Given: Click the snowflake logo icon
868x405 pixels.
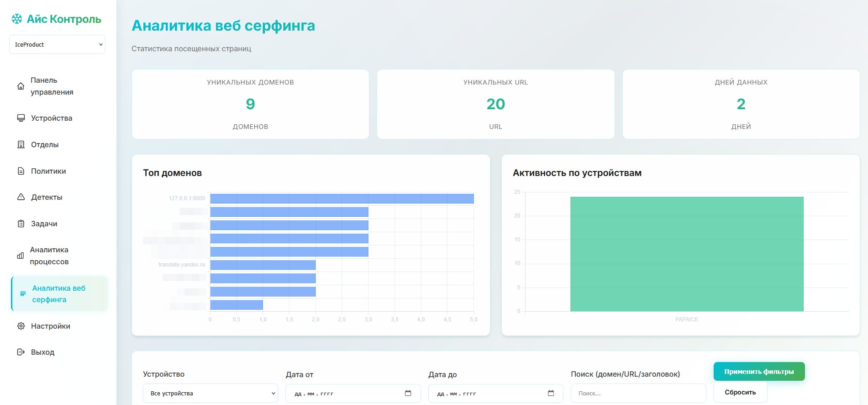Looking at the screenshot, I should pyautogui.click(x=17, y=19).
